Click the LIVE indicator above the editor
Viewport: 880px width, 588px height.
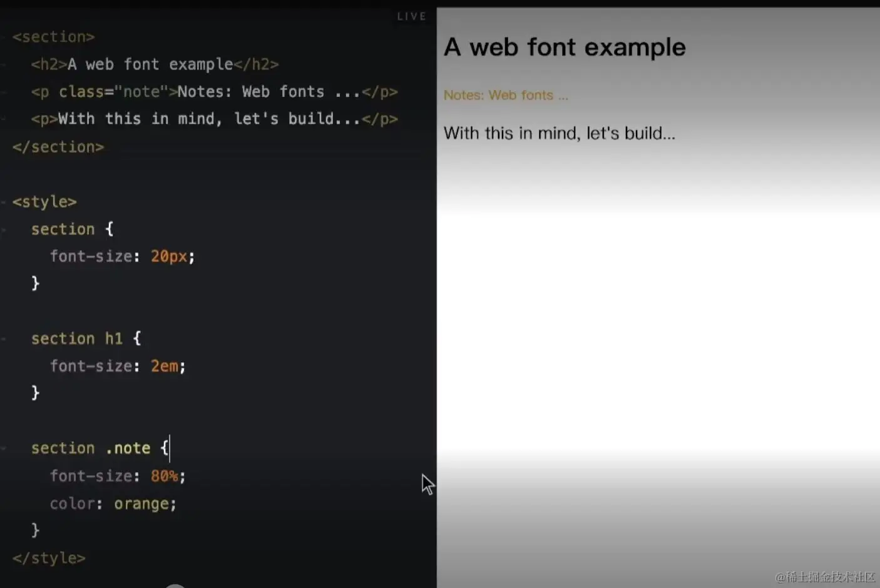[411, 16]
